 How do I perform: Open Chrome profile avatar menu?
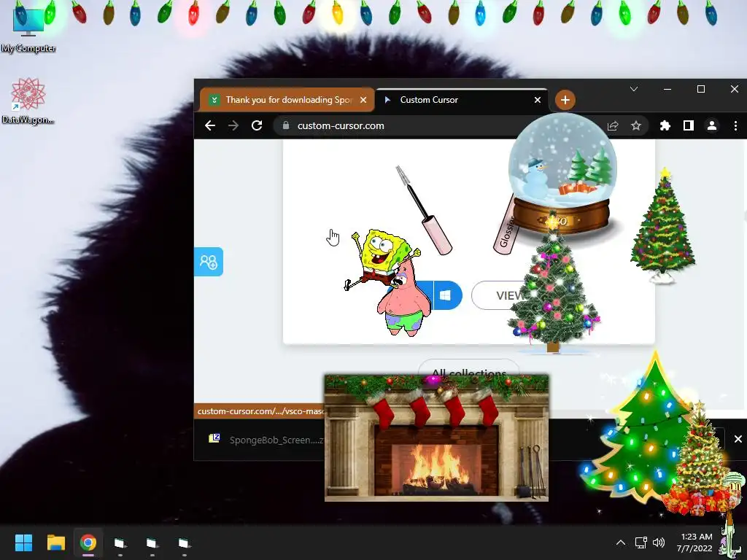712,125
